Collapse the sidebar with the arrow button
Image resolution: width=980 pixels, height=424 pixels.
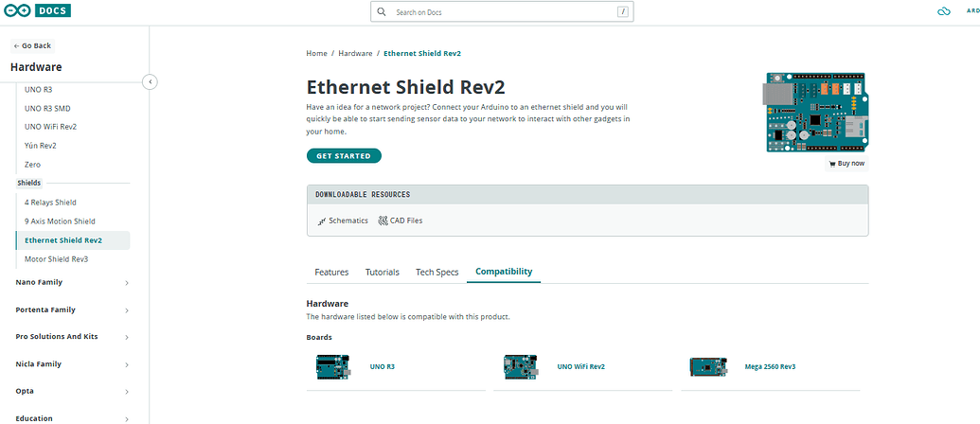[150, 81]
